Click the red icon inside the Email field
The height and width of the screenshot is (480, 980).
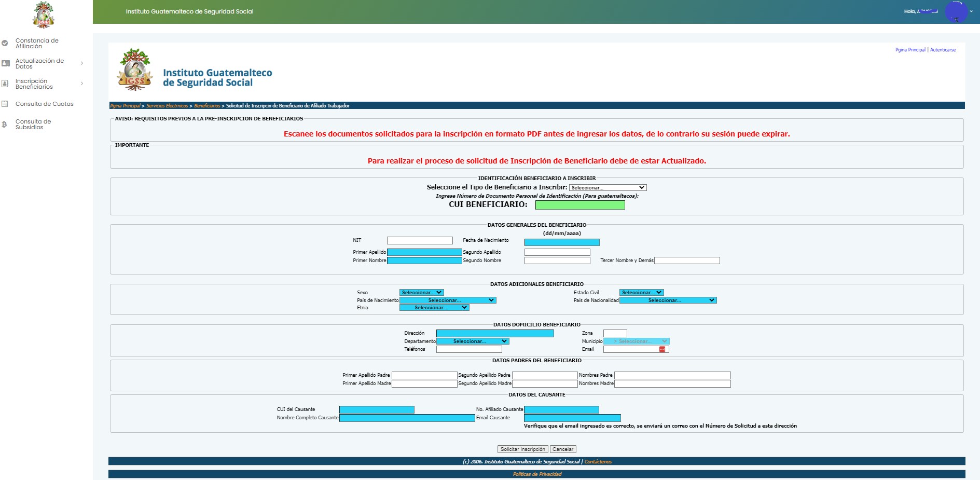(x=662, y=350)
